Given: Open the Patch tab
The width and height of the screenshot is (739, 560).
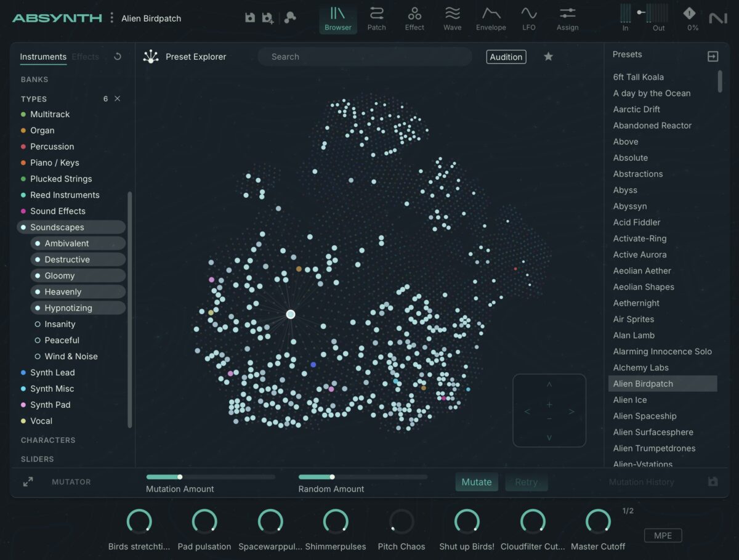Looking at the screenshot, I should tap(376, 18).
